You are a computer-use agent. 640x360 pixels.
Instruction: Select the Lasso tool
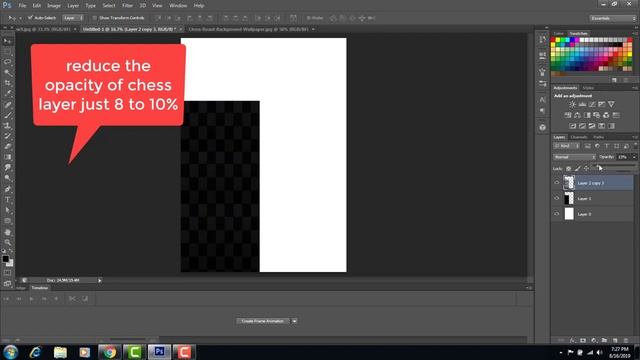[7, 62]
